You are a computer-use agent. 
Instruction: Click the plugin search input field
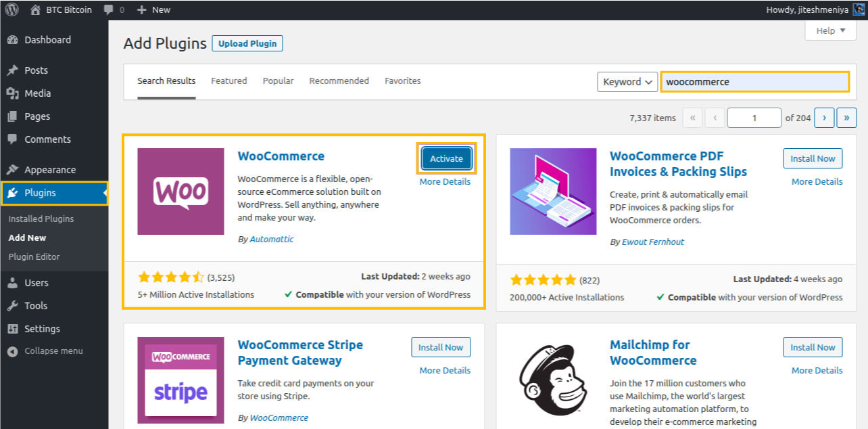tap(754, 82)
